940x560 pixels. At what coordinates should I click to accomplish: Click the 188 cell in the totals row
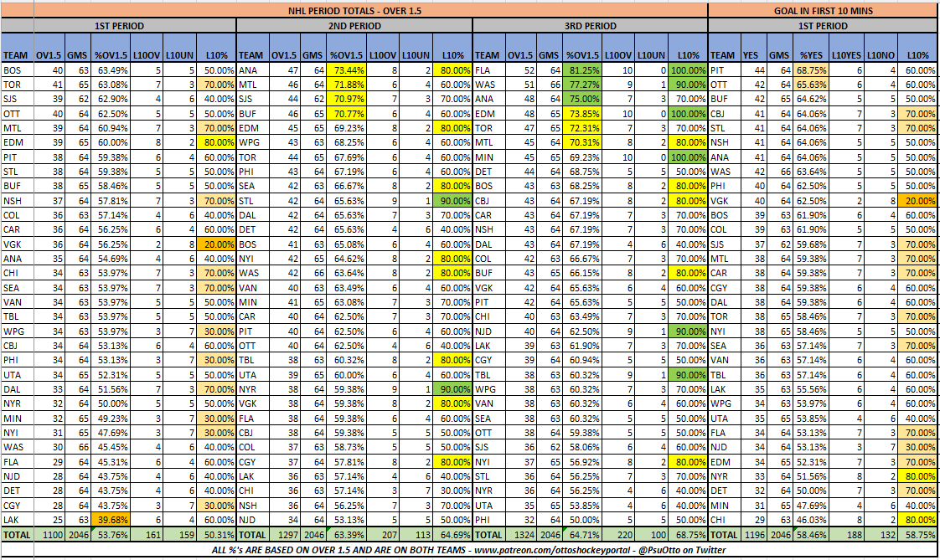pos(846,534)
